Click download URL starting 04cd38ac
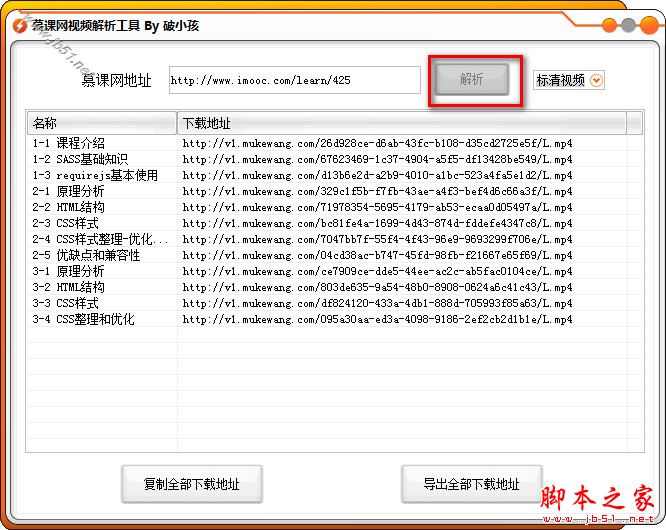666x530 pixels. point(378,255)
